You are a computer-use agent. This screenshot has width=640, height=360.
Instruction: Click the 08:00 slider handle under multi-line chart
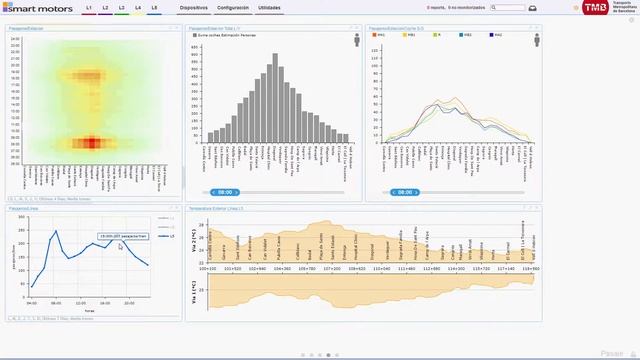tap(405, 192)
